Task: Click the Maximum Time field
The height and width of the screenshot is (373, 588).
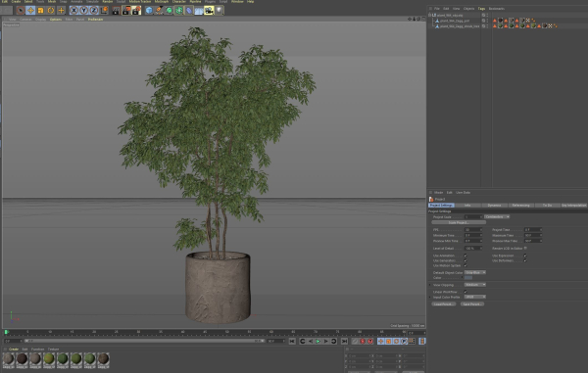Action: [x=533, y=236]
